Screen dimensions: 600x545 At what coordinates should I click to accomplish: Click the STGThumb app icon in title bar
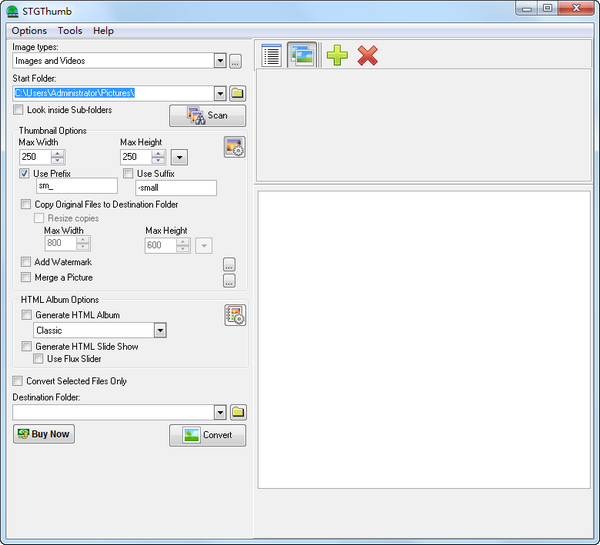click(13, 11)
